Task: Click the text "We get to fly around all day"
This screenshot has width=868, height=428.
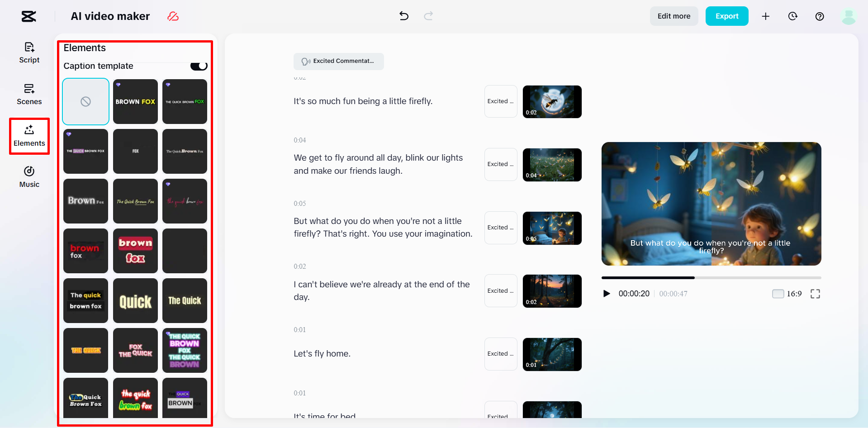Action: point(347,158)
